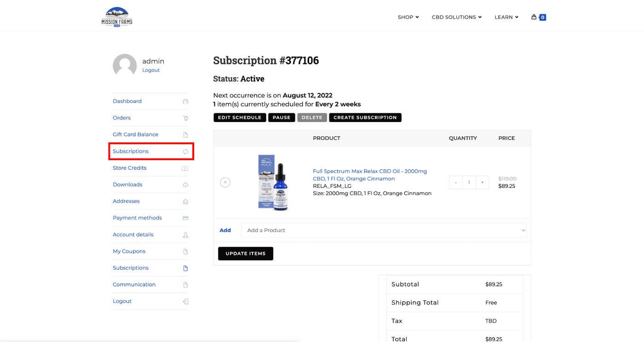Screen dimensions: 644x342
Task: Click the Orders cart icon in sidebar
Action: (x=185, y=118)
